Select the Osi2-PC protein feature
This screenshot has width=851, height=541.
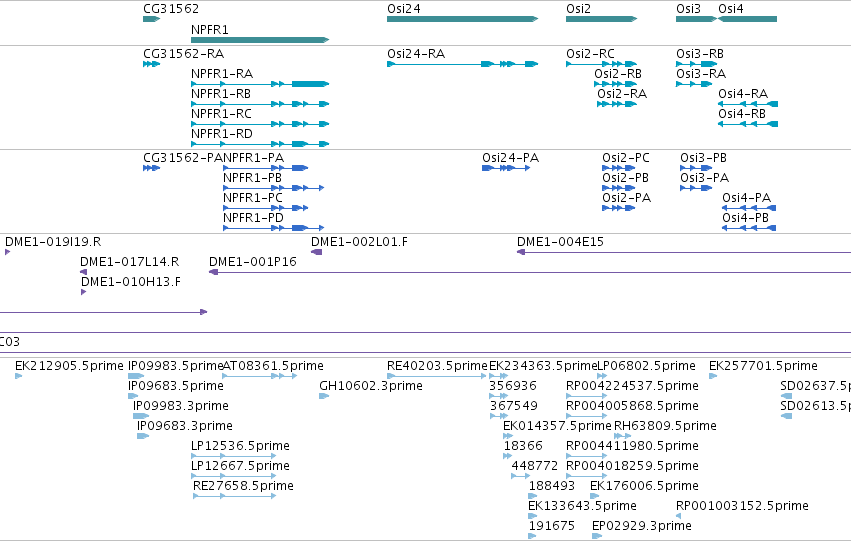point(619,168)
